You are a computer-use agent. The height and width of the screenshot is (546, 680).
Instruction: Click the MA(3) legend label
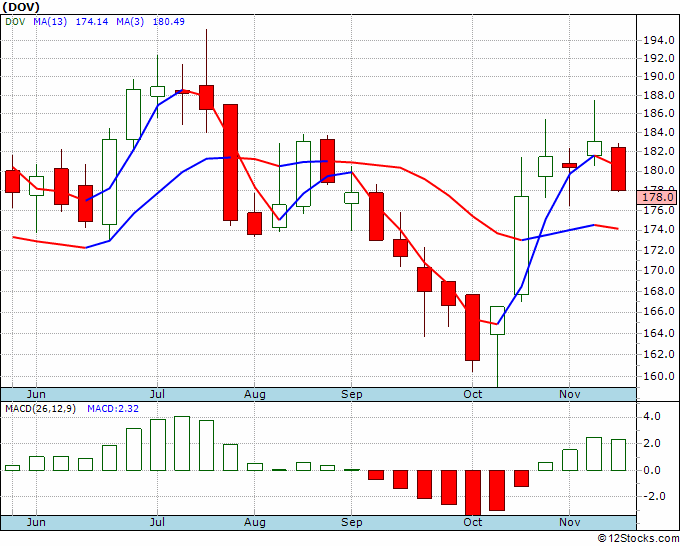[130, 21]
